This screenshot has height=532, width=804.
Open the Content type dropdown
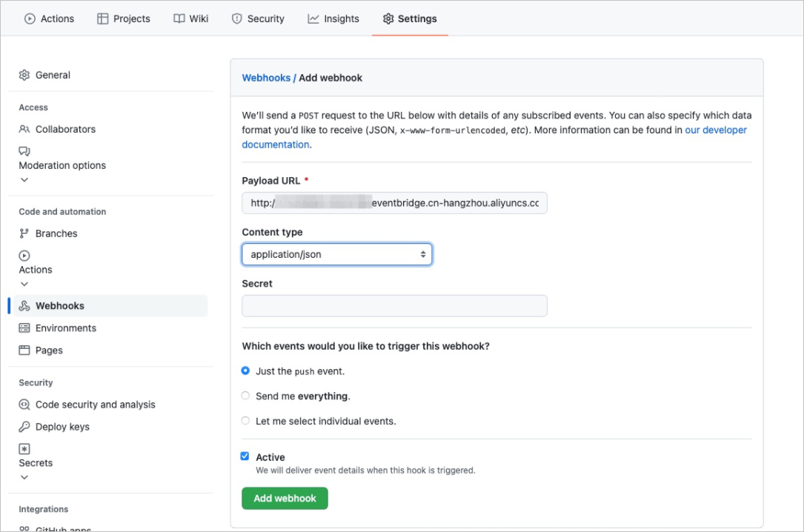point(336,254)
